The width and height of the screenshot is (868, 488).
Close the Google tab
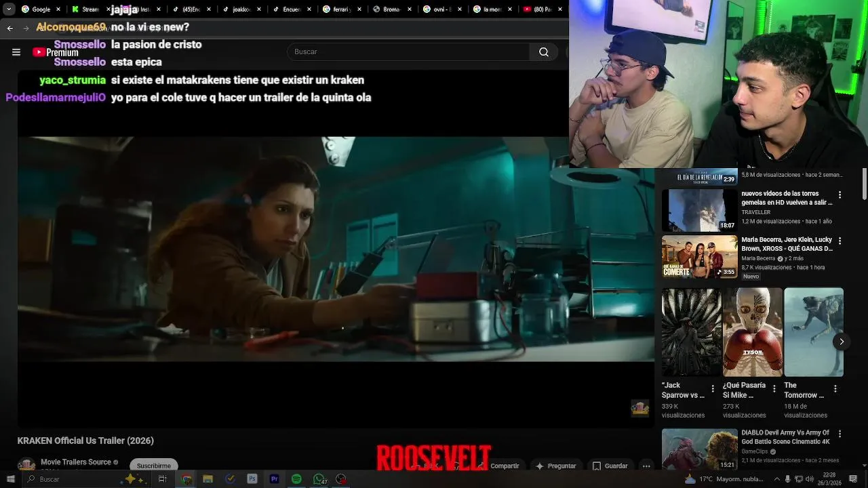click(x=58, y=9)
